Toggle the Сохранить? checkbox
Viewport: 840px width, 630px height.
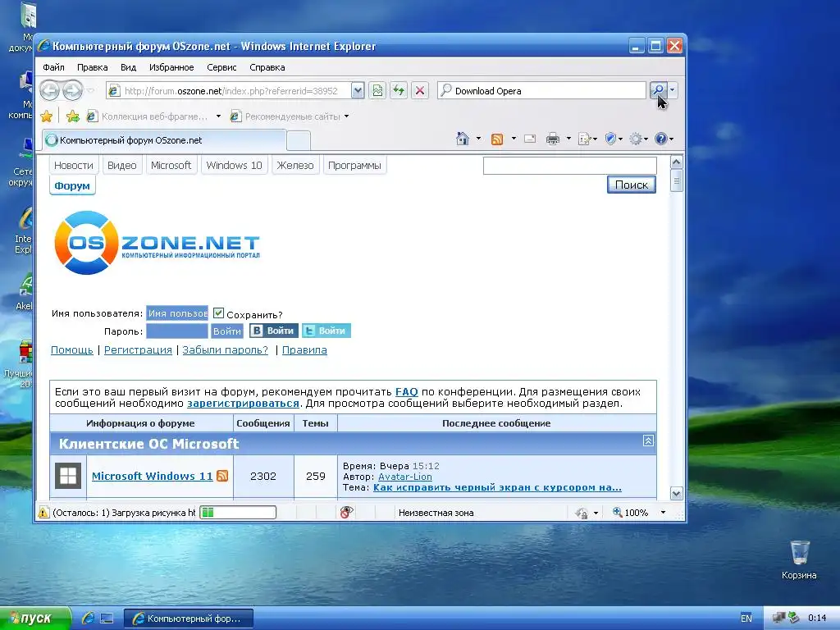tap(218, 313)
